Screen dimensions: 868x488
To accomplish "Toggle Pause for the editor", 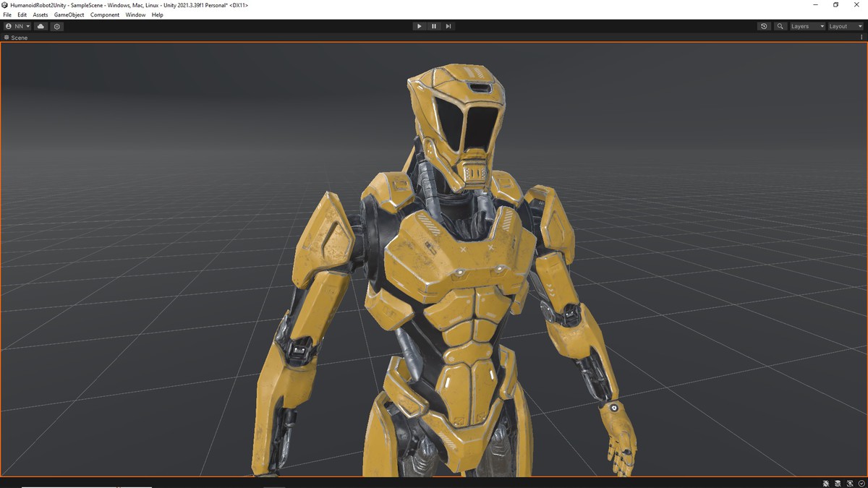I will click(x=434, y=26).
